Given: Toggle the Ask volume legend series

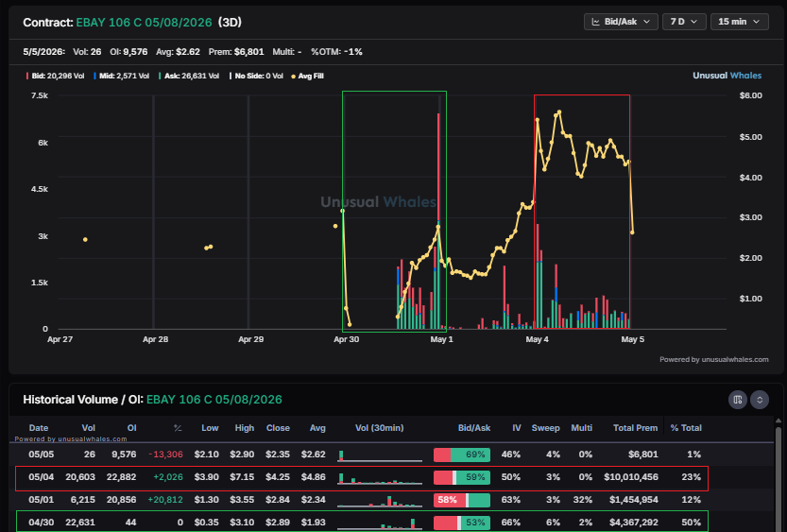Looking at the screenshot, I should coord(189,76).
